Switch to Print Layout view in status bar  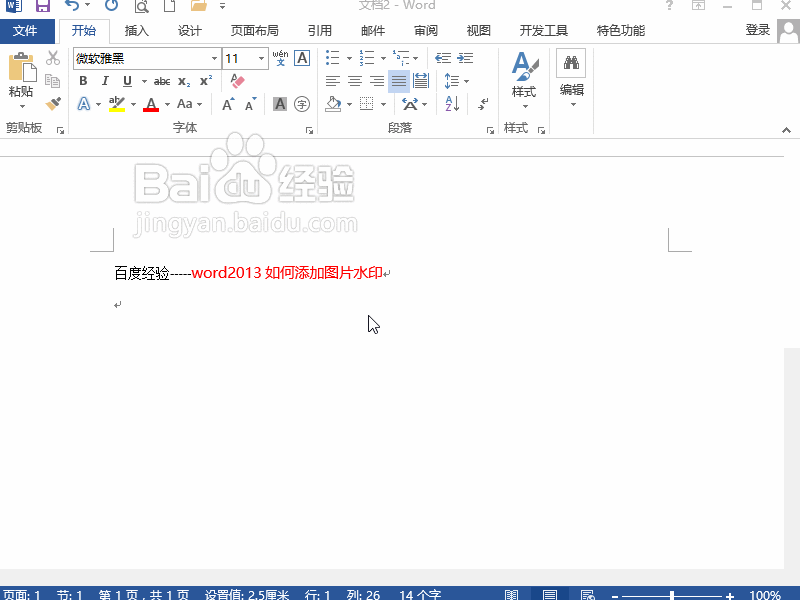coord(549,594)
